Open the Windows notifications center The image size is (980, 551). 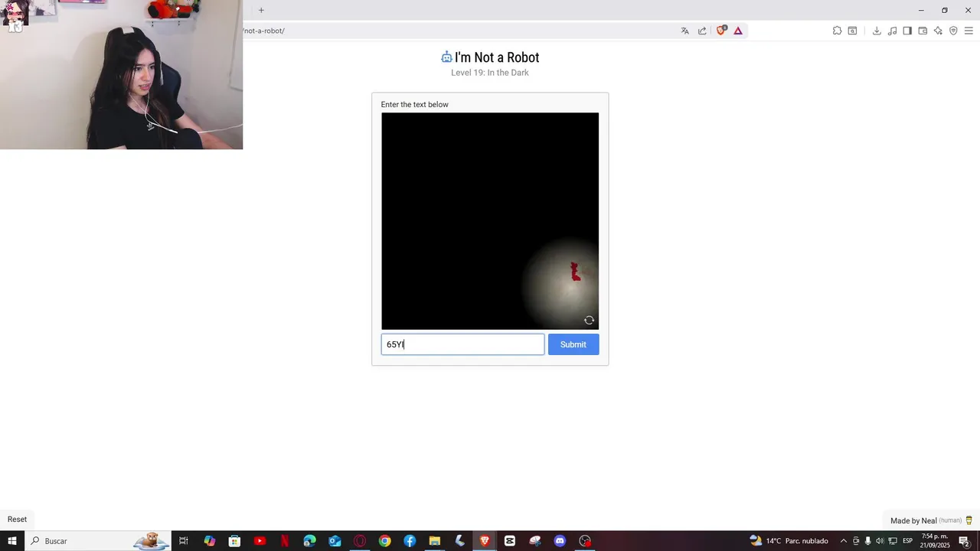click(965, 541)
